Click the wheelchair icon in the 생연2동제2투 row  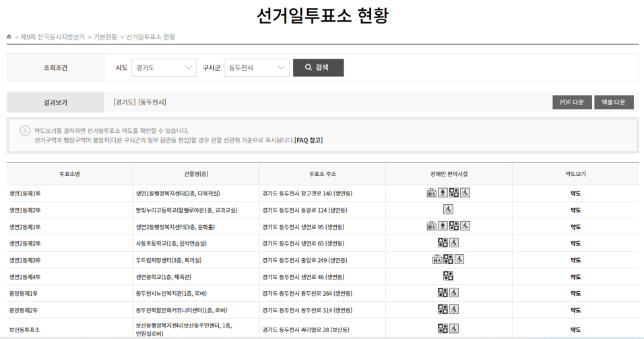tap(454, 243)
